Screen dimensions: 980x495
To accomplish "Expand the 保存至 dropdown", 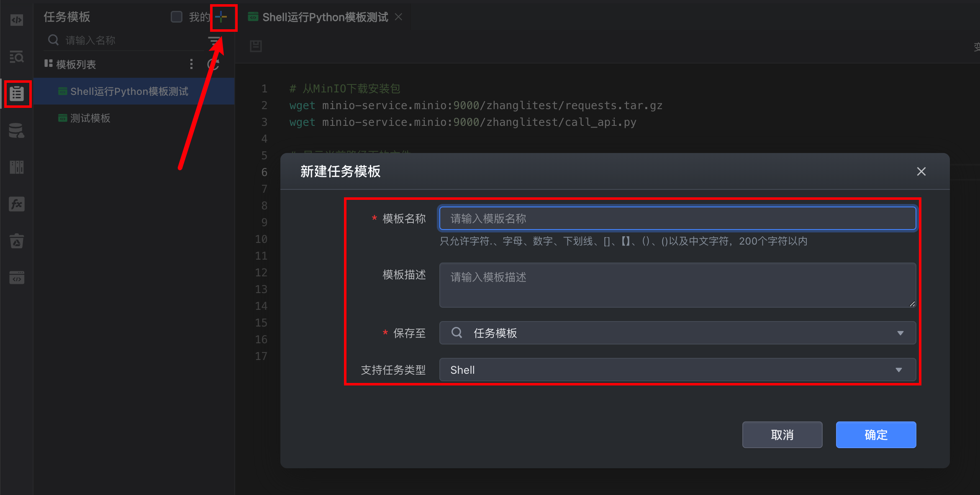I will (677, 333).
